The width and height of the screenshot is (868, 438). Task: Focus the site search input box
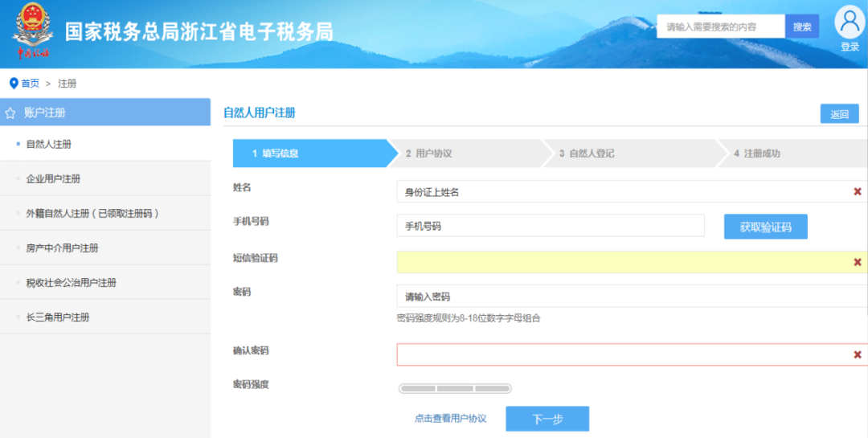point(721,27)
